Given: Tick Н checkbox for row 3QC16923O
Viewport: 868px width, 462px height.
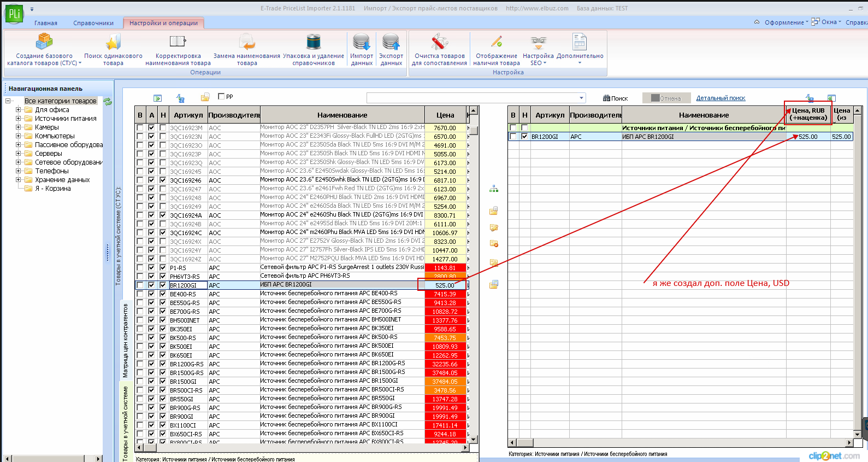Looking at the screenshot, I should [x=163, y=145].
